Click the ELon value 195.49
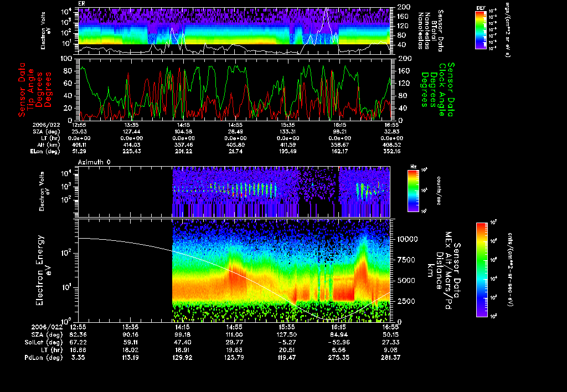 [x=288, y=152]
